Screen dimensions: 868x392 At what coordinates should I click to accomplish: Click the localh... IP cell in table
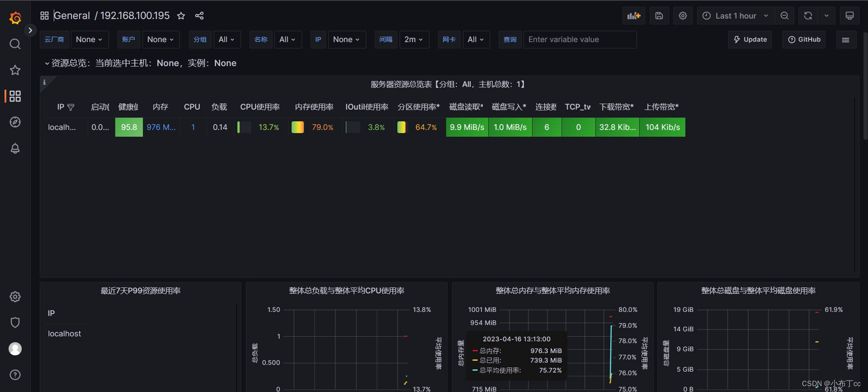point(62,127)
